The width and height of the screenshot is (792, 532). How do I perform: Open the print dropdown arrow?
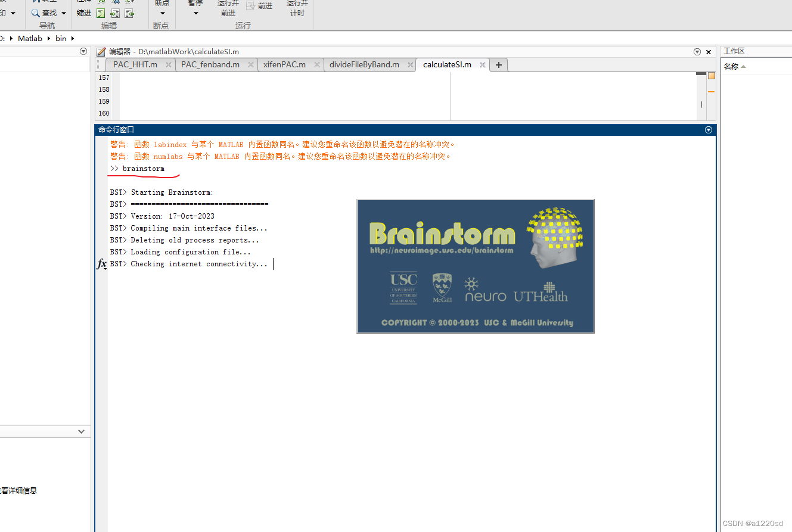tap(13, 13)
